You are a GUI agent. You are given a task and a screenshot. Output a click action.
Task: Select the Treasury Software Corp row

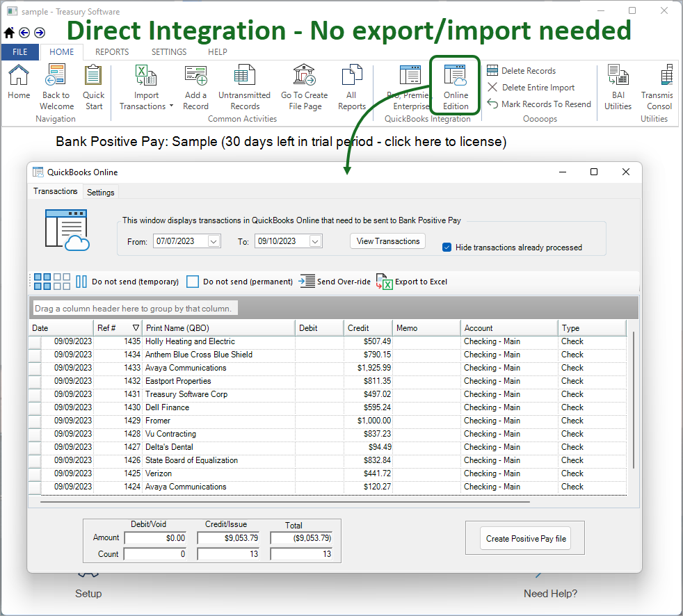click(328, 394)
